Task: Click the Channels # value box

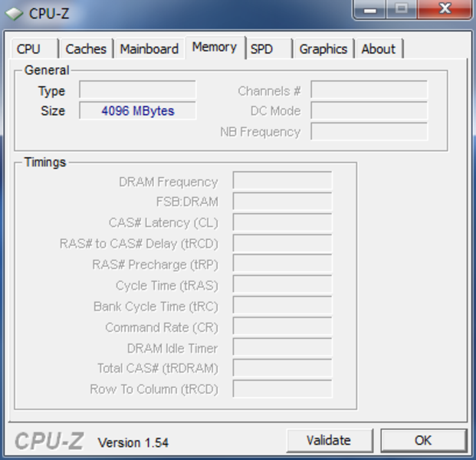Action: (369, 90)
